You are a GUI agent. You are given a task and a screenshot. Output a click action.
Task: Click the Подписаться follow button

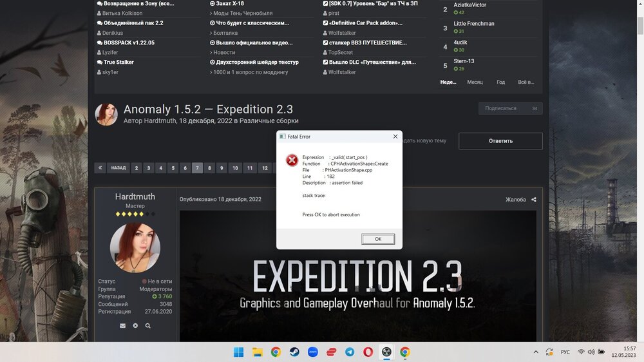click(x=501, y=108)
